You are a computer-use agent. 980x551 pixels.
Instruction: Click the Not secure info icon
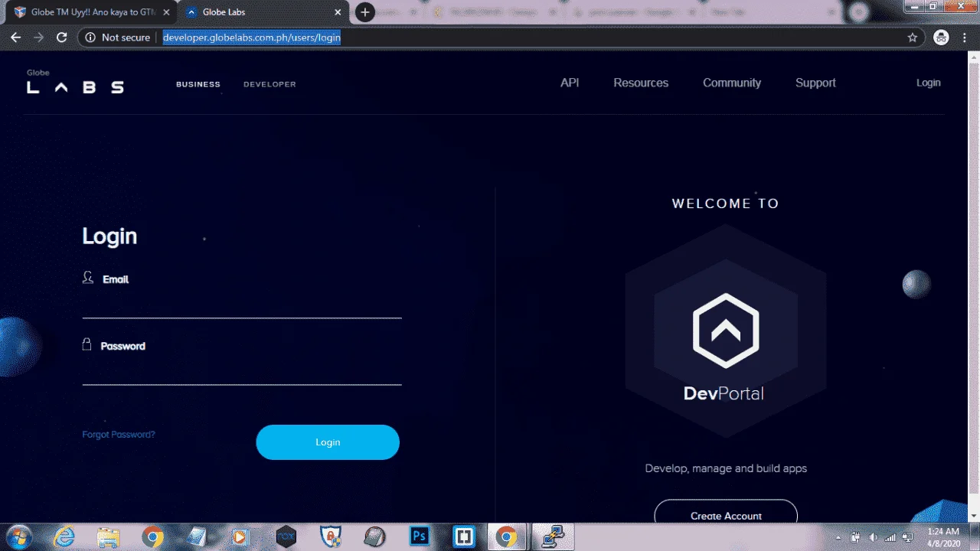point(90,37)
